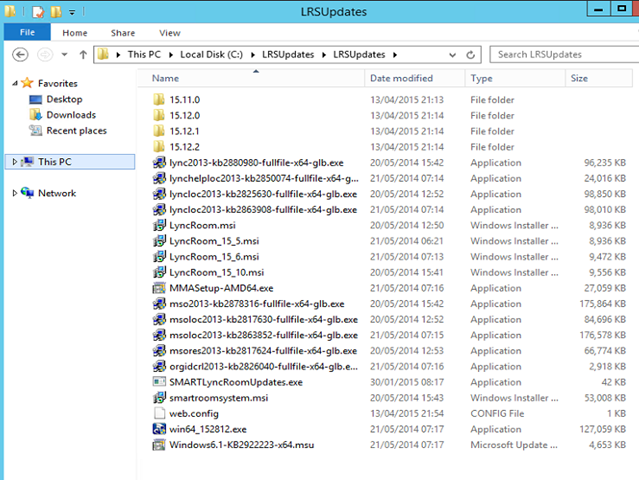Select the web.config file icon
The height and width of the screenshot is (480, 639).
click(158, 413)
